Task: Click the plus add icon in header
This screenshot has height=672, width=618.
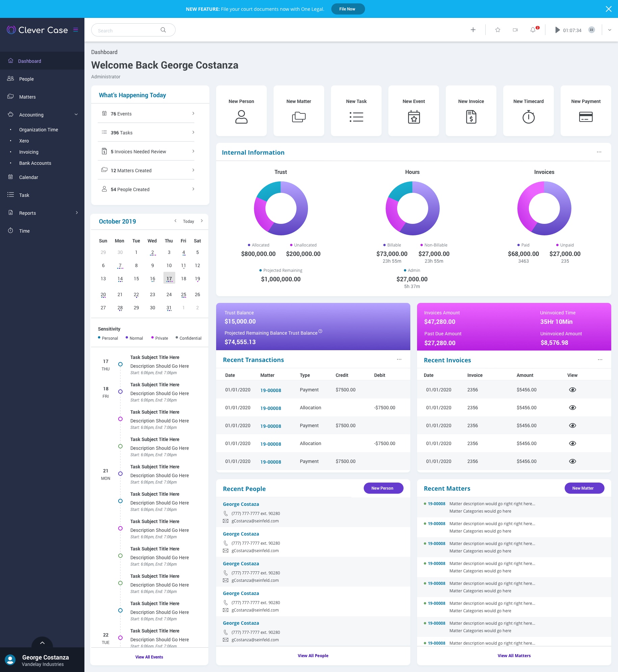Action: point(473,30)
